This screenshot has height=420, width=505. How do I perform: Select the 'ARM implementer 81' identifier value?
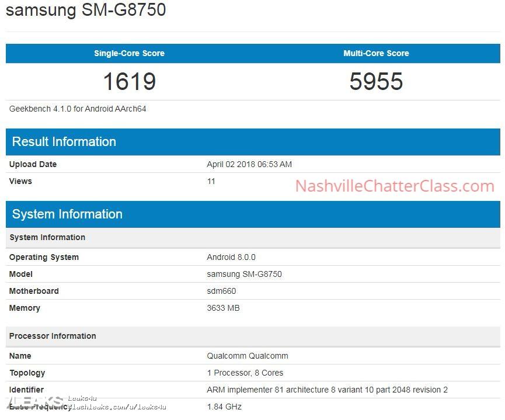pyautogui.click(x=327, y=390)
